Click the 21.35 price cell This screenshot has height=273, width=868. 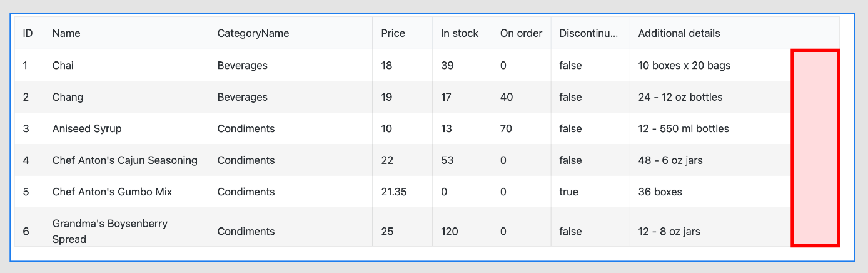click(x=393, y=192)
